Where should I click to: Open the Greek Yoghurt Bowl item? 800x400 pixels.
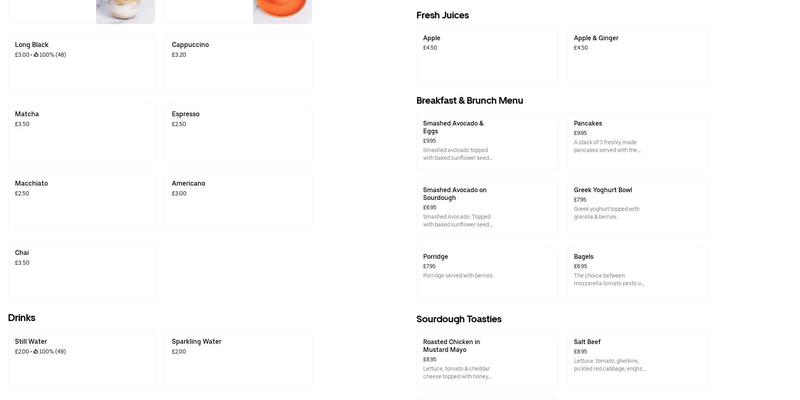(638, 208)
